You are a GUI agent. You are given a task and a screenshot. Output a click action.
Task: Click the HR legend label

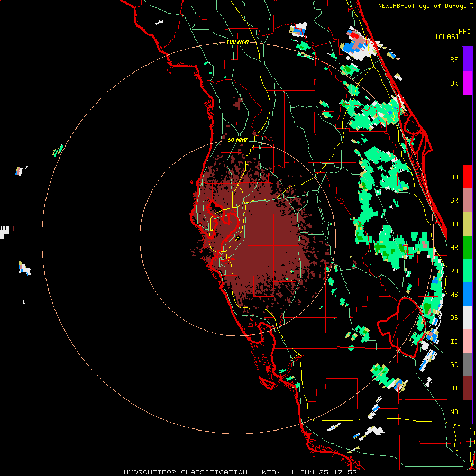[x=454, y=248]
